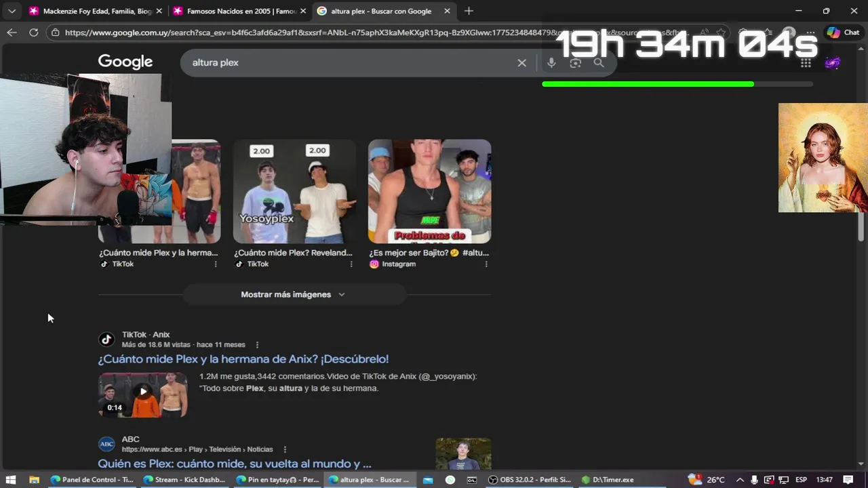This screenshot has width=868, height=488.
Task: Open ¿Es mejor ser Bajito? result
Action: click(x=429, y=253)
